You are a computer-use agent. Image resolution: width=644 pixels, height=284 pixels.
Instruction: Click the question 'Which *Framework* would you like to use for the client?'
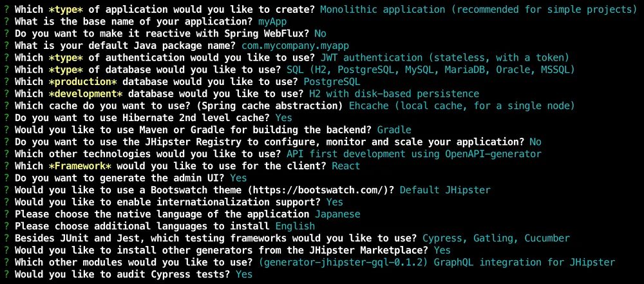pyautogui.click(x=171, y=166)
